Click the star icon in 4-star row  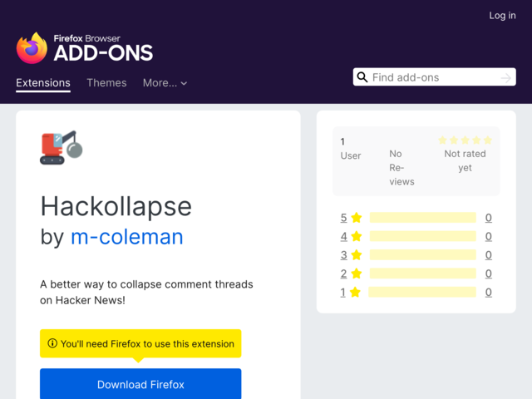coord(357,236)
